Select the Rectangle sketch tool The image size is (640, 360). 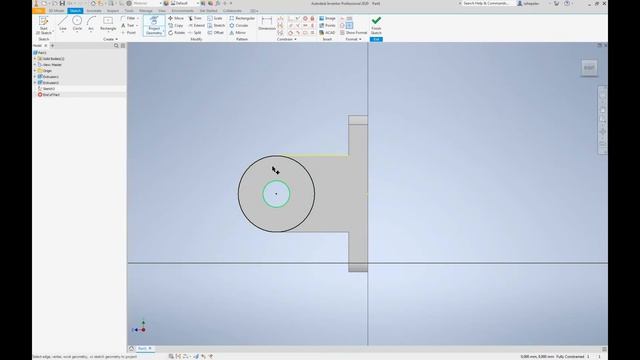(108, 24)
